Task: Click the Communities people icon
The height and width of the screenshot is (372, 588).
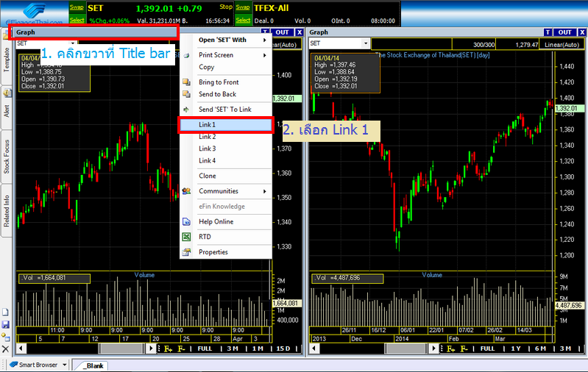Action: (x=186, y=191)
